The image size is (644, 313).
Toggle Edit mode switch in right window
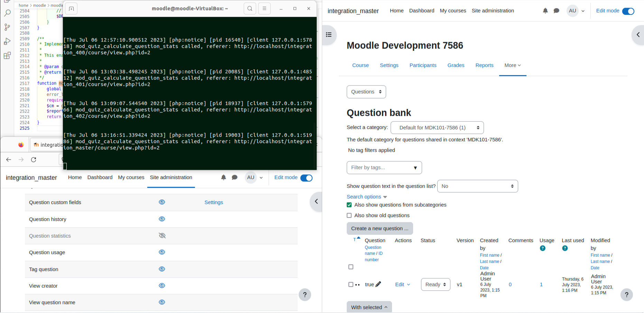tap(628, 11)
